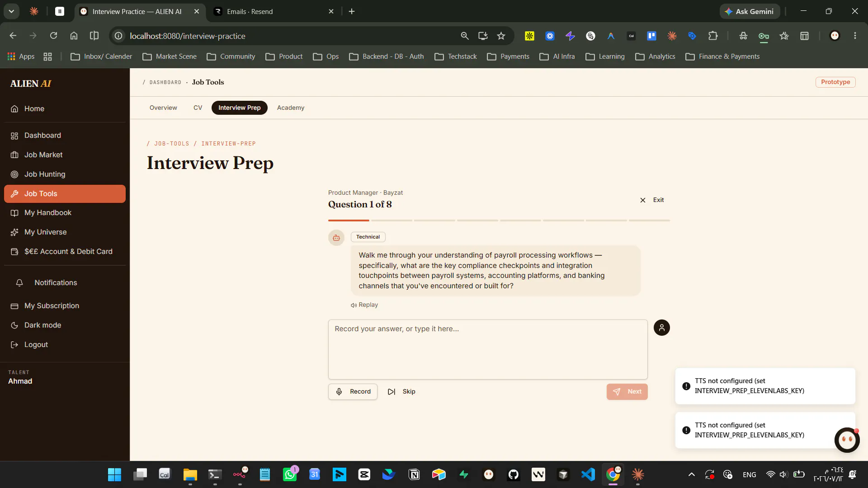Open Job Hunting sidebar item
868x488 pixels.
coord(65,174)
